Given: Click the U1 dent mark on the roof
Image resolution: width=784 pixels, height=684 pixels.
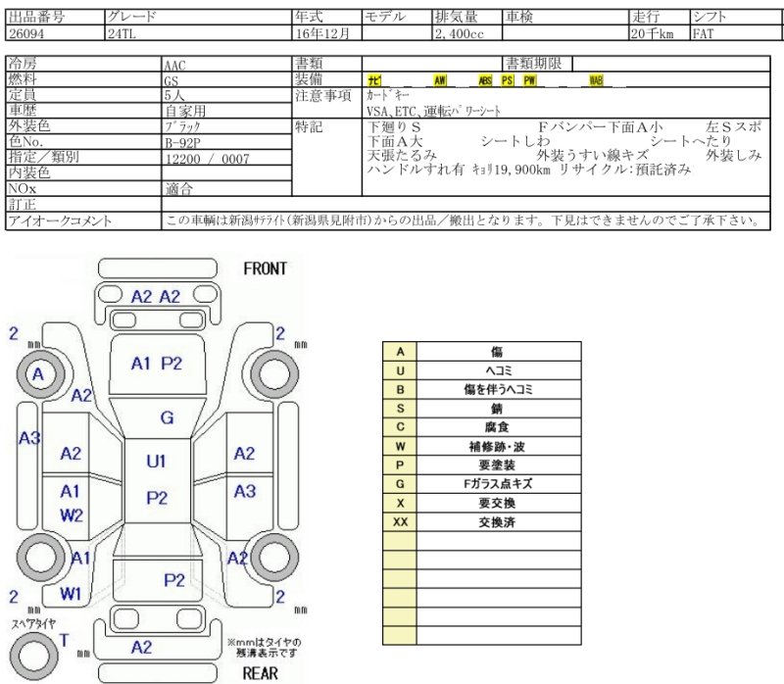Looking at the screenshot, I should pos(157,462).
